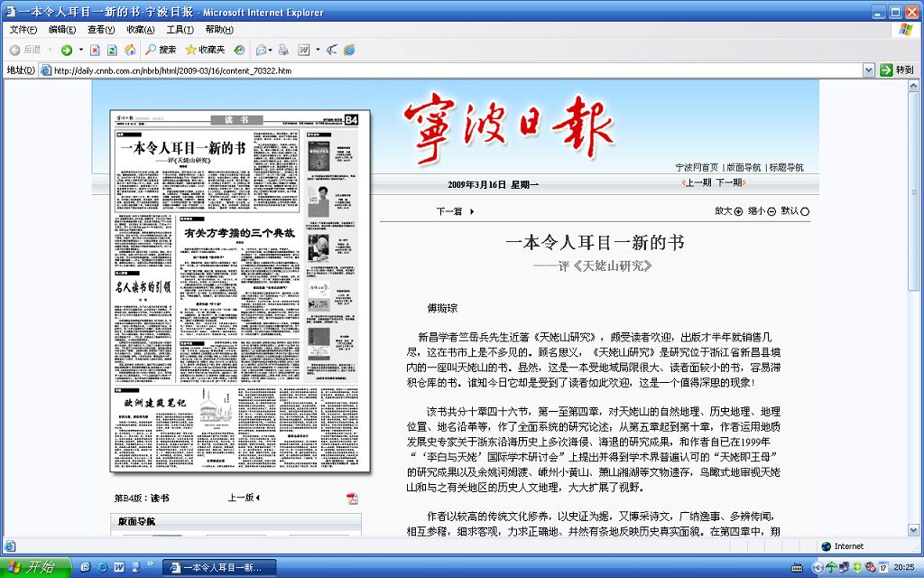Launch Word from the quick launch bar

[119, 567]
